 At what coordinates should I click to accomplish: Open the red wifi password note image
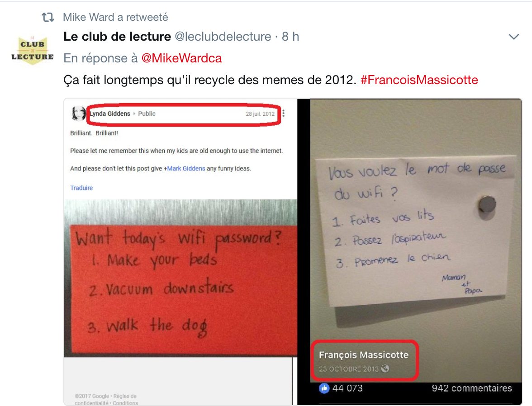click(180, 278)
